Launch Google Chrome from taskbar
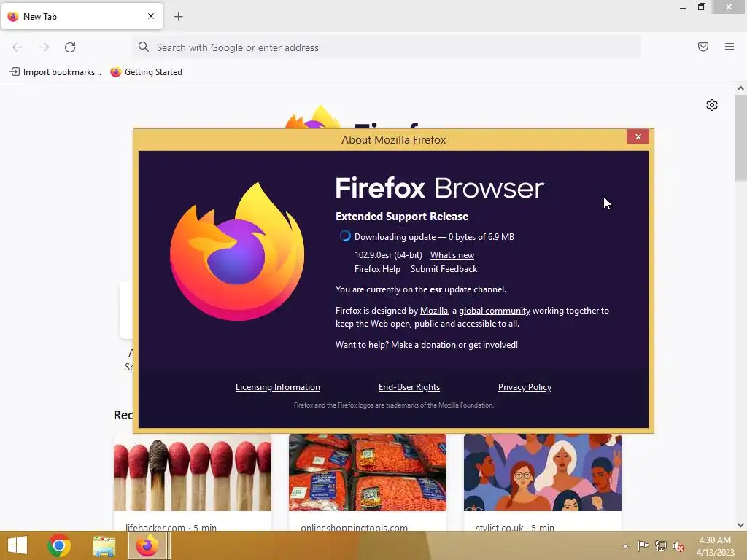This screenshot has height=560, width=747. (59, 545)
